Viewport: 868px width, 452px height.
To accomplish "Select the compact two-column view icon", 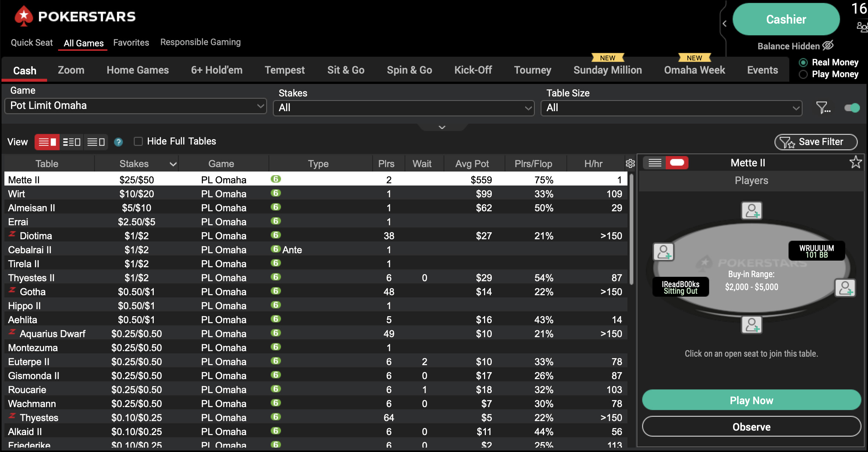I will [71, 142].
